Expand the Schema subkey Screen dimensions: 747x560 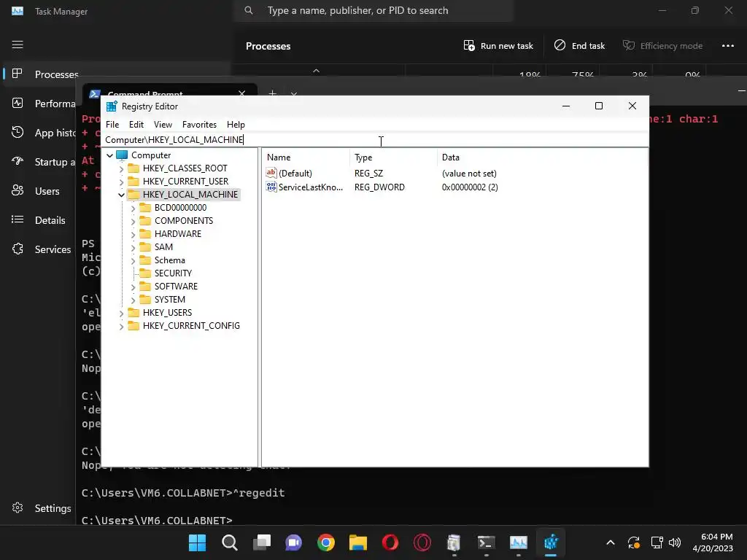coord(133,260)
